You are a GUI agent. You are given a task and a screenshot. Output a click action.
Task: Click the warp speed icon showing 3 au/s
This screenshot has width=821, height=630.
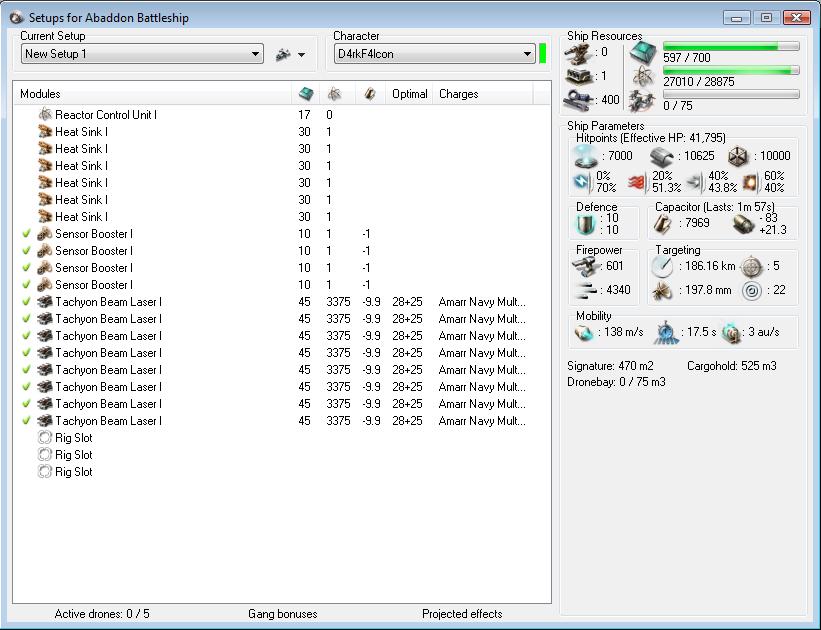pyautogui.click(x=731, y=333)
